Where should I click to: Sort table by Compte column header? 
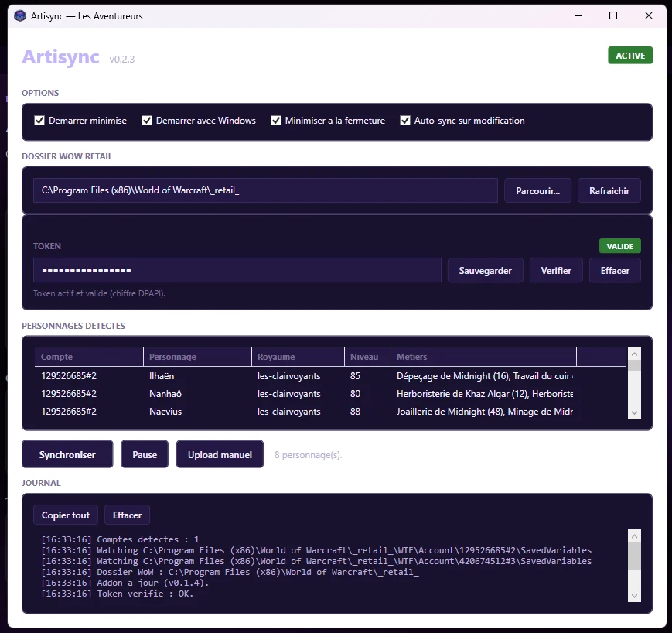tap(89, 357)
